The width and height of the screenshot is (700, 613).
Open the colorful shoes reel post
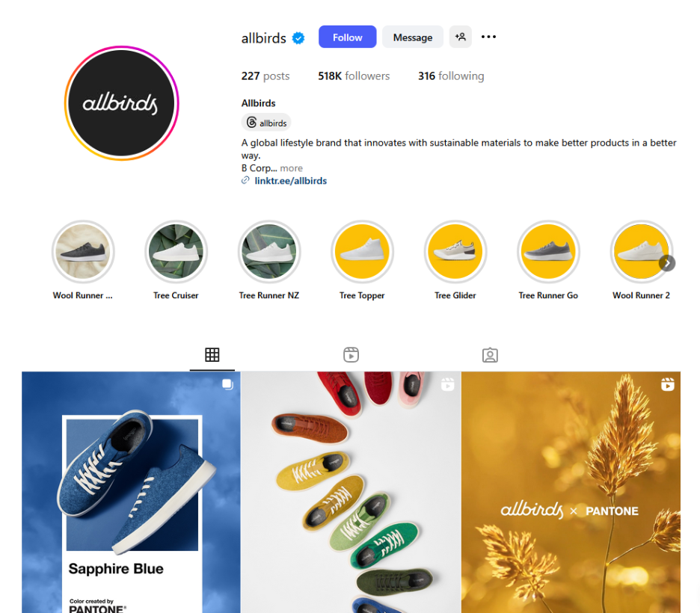[x=351, y=492]
